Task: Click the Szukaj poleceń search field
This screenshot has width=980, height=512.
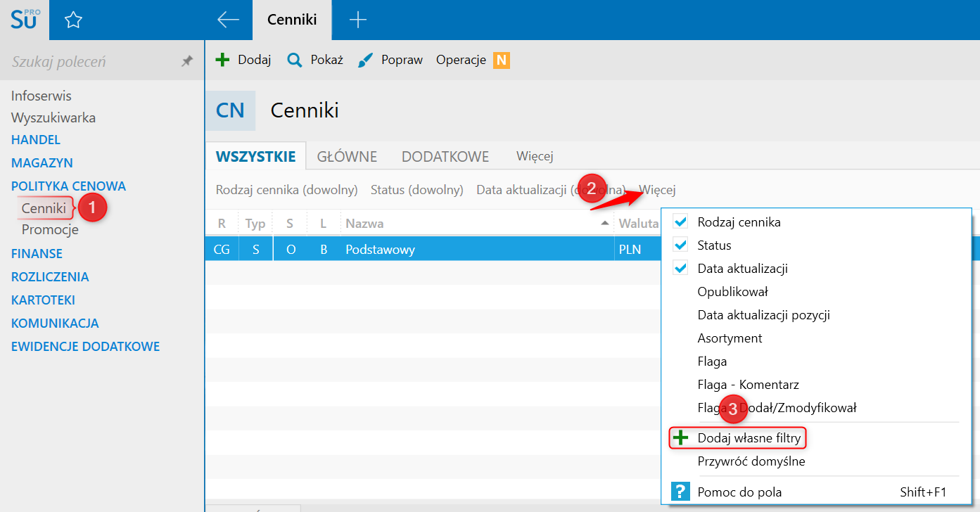Action: pyautogui.click(x=91, y=61)
